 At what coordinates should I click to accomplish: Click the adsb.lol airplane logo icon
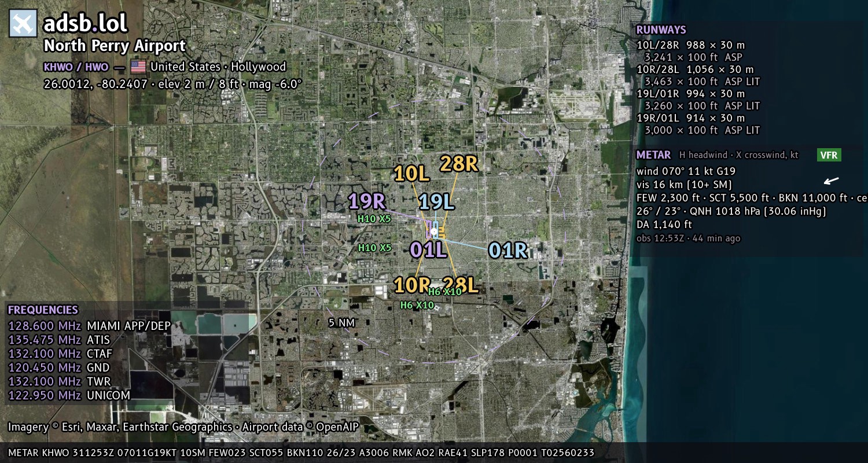click(23, 23)
